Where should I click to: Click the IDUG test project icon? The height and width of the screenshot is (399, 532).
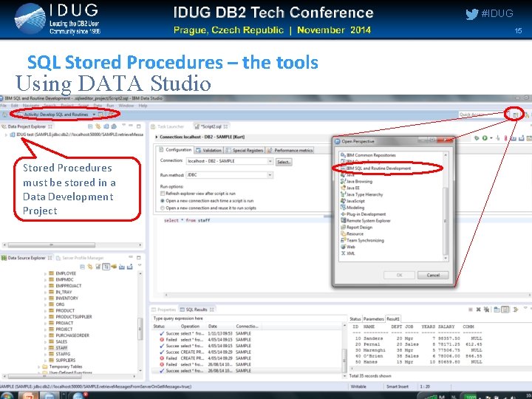click(13, 134)
